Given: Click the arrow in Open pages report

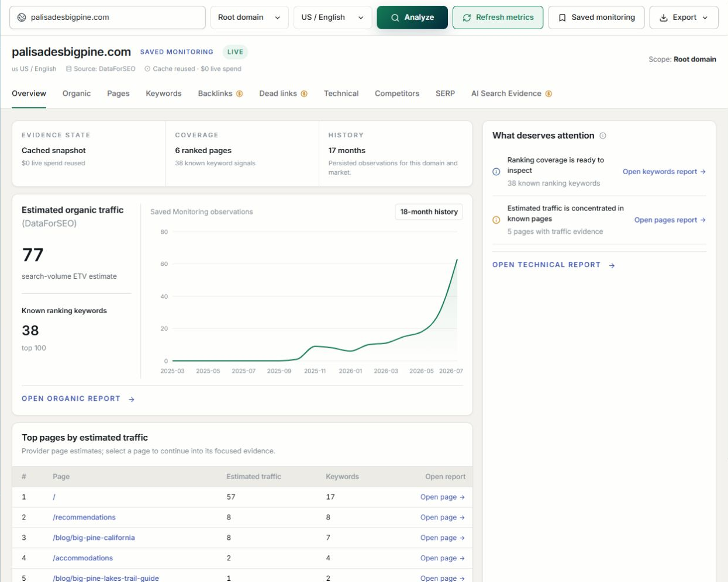Looking at the screenshot, I should point(703,220).
